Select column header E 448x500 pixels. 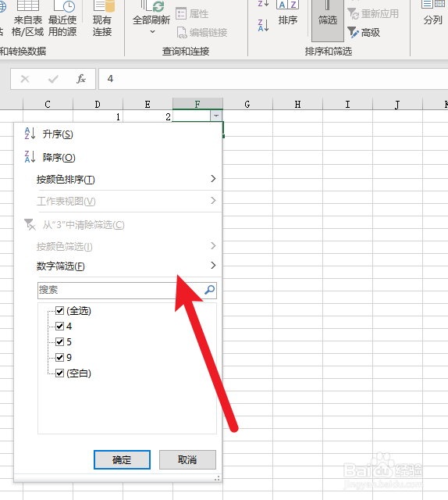tap(148, 104)
